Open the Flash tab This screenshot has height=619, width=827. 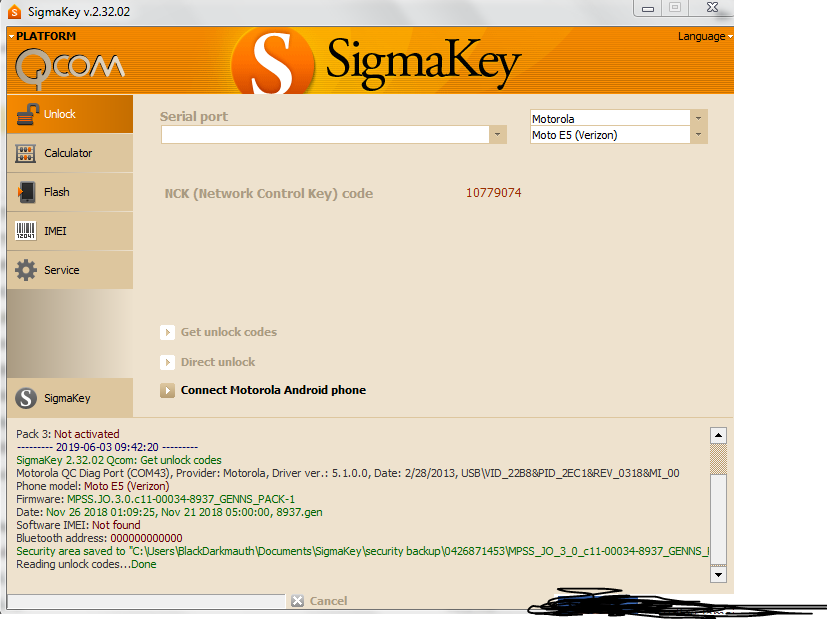click(70, 192)
